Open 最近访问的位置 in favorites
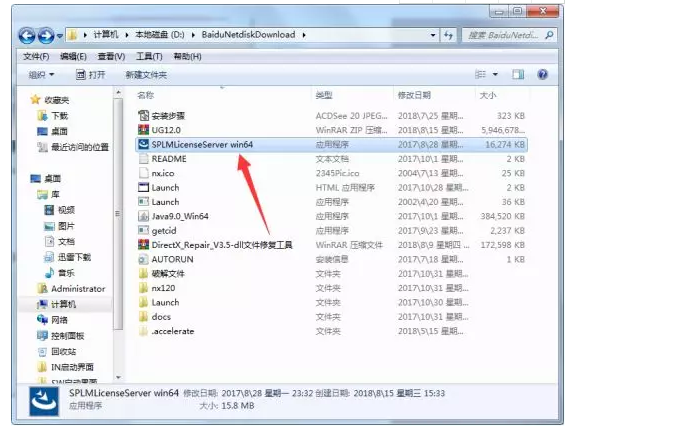 pyautogui.click(x=73, y=147)
